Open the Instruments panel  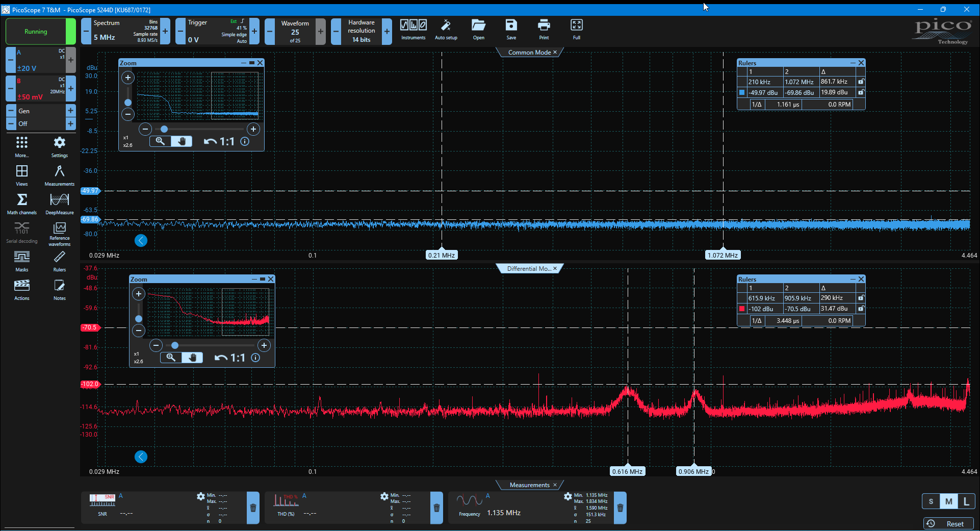413,30
